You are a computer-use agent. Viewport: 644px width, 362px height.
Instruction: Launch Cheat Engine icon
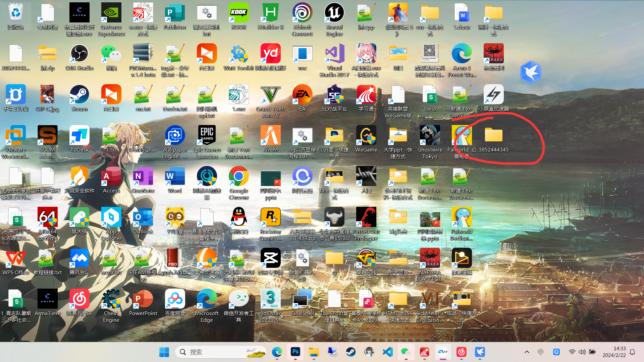[x=111, y=306]
